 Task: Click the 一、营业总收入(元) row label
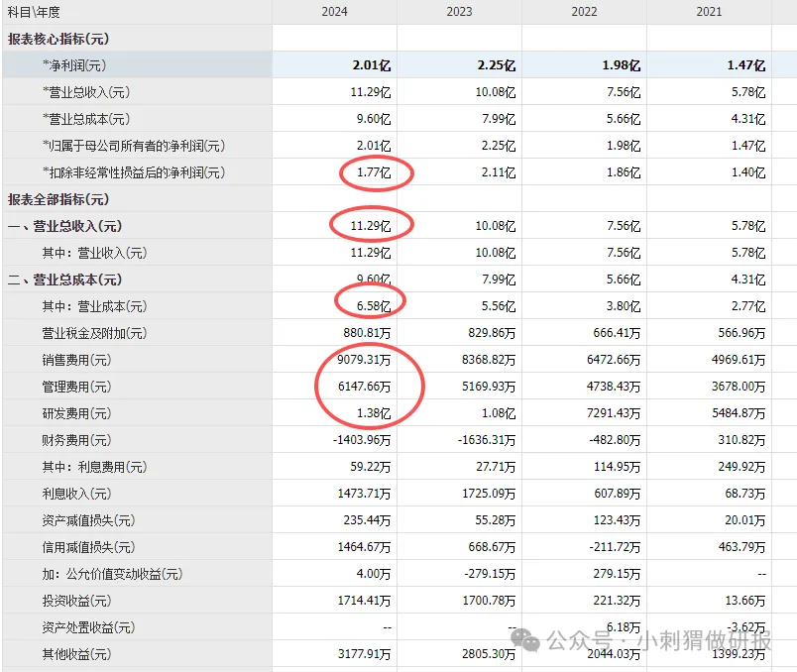(x=65, y=226)
